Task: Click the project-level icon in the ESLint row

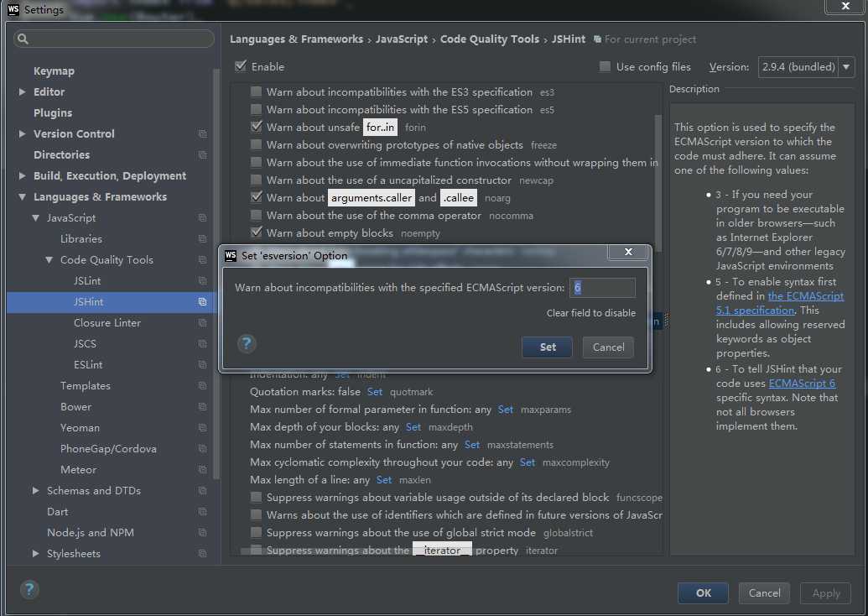Action: 203,365
